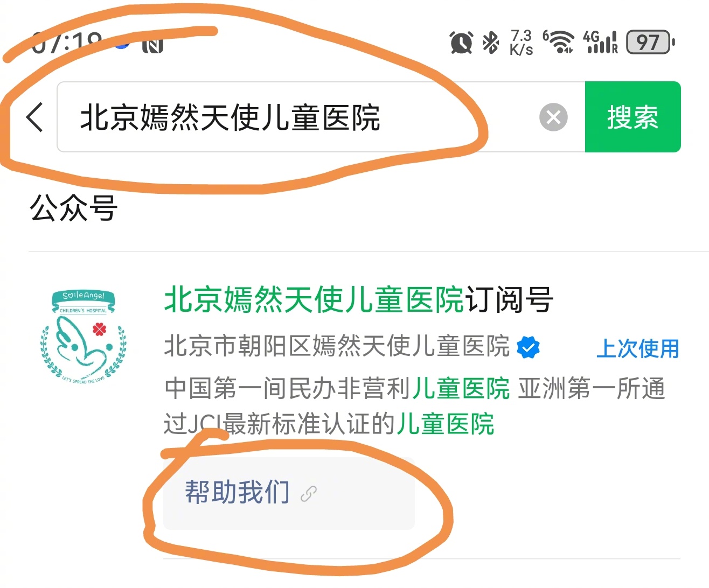Viewport: 709px width, 588px height.
Task: Clear search text with the X icon
Action: pyautogui.click(x=553, y=117)
